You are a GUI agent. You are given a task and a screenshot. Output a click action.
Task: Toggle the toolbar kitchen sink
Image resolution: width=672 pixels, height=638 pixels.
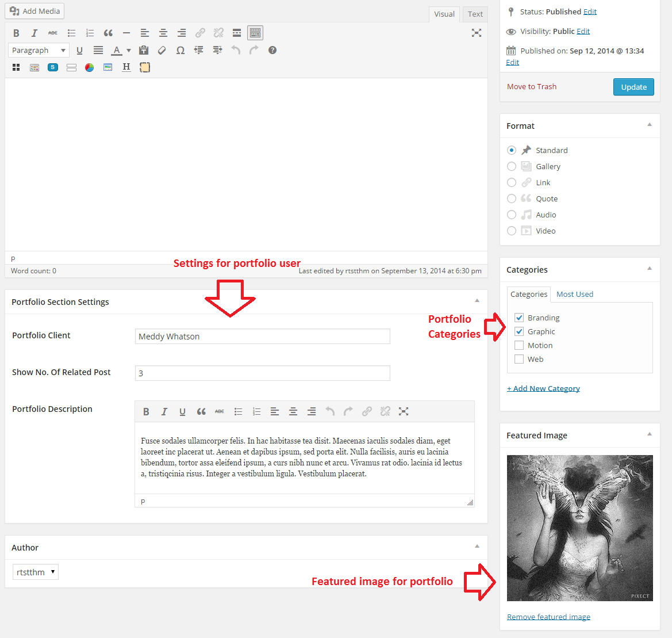click(x=255, y=33)
